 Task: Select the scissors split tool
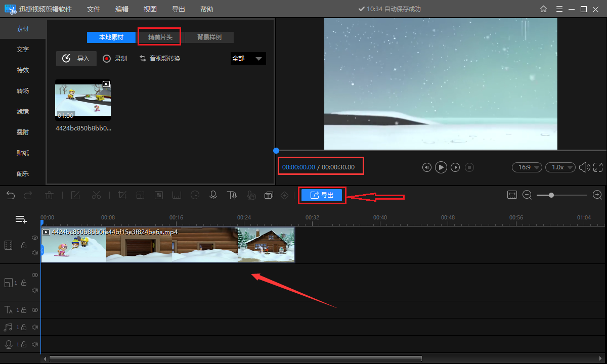click(97, 195)
